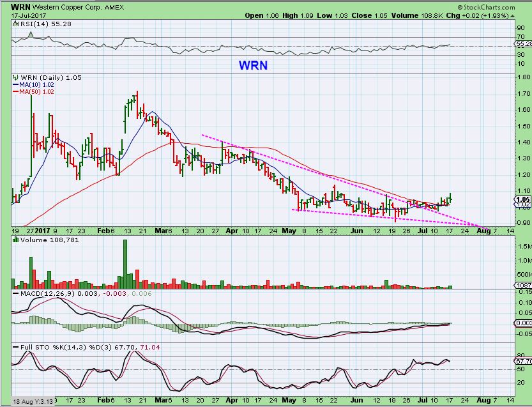Click the 1.5M volume axis label
The width and height of the screenshot is (532, 407).
(x=524, y=246)
